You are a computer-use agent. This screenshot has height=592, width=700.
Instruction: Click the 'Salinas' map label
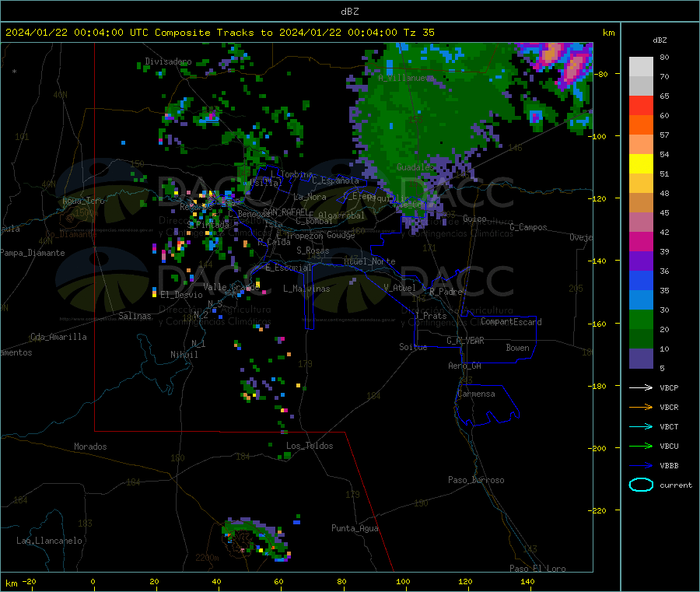(x=135, y=316)
